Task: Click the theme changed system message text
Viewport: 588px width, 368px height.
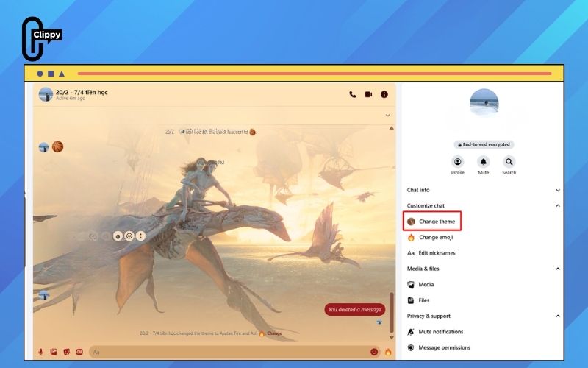Action: [198, 333]
